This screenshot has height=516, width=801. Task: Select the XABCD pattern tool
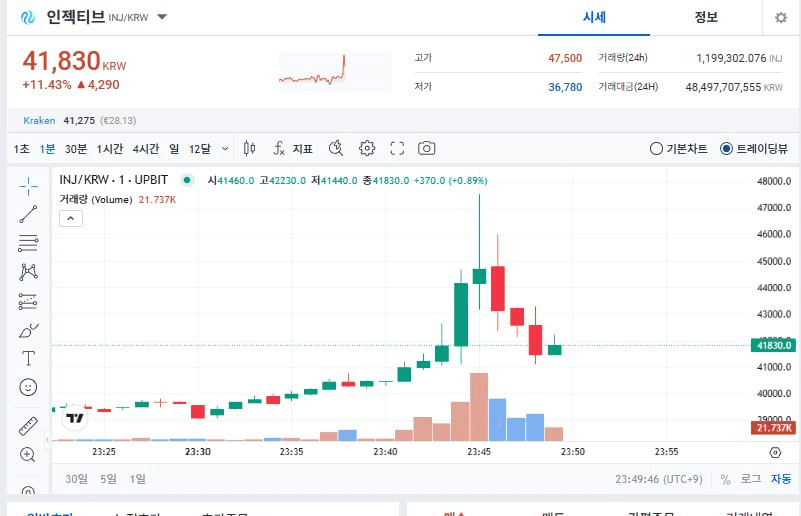[28, 272]
